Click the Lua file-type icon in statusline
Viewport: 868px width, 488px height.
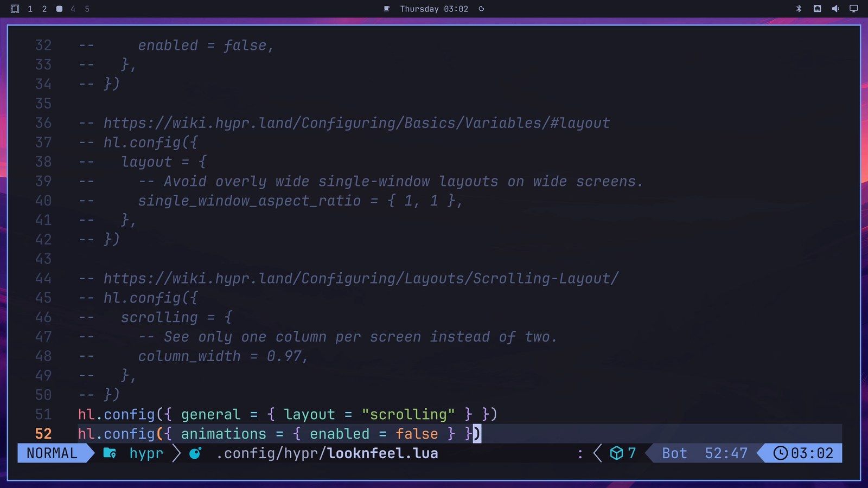point(195,453)
